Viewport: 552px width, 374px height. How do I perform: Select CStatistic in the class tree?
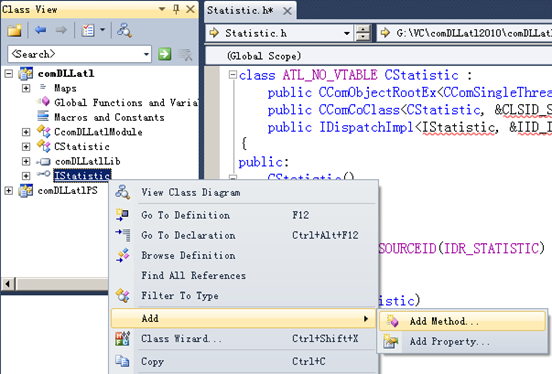[x=82, y=147]
